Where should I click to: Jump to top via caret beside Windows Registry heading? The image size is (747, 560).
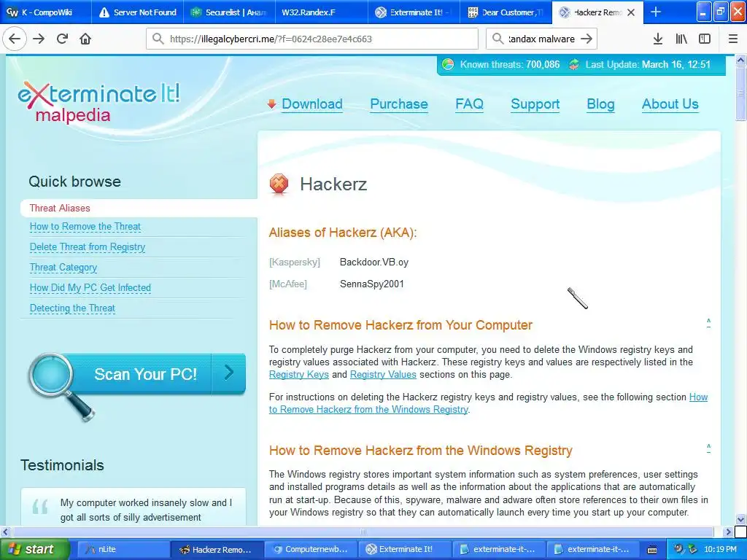[x=709, y=448]
